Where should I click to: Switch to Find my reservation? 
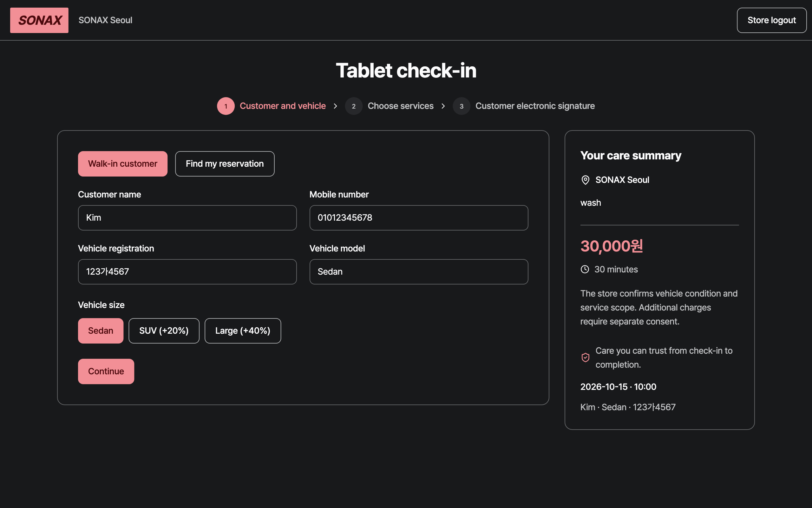tap(225, 164)
